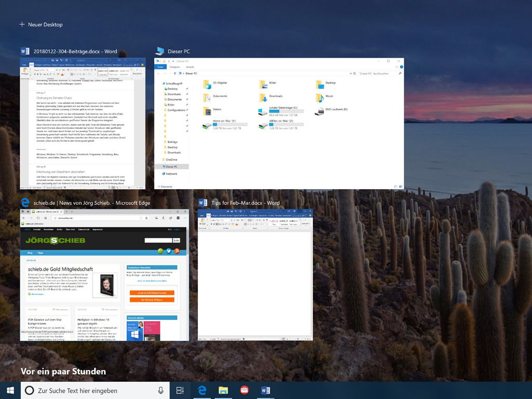The image size is (532, 399).
Task: Activate the microphone voice search icon
Action: tap(161, 391)
